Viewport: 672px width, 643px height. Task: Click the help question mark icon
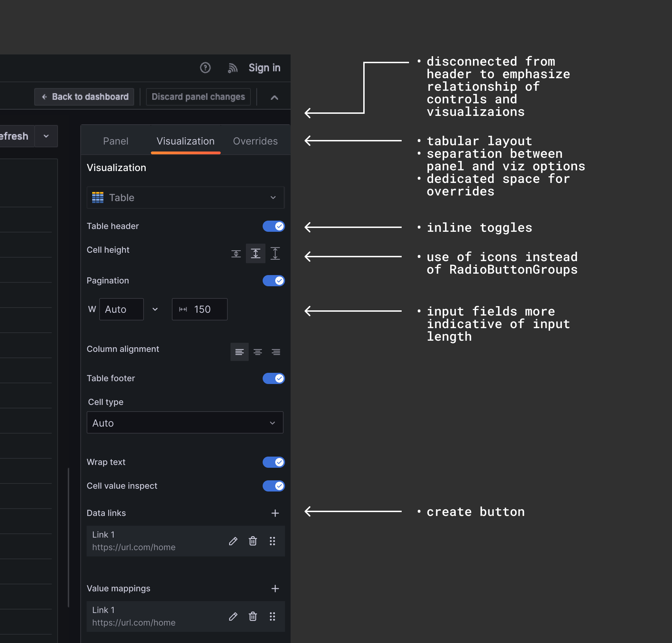(x=205, y=68)
